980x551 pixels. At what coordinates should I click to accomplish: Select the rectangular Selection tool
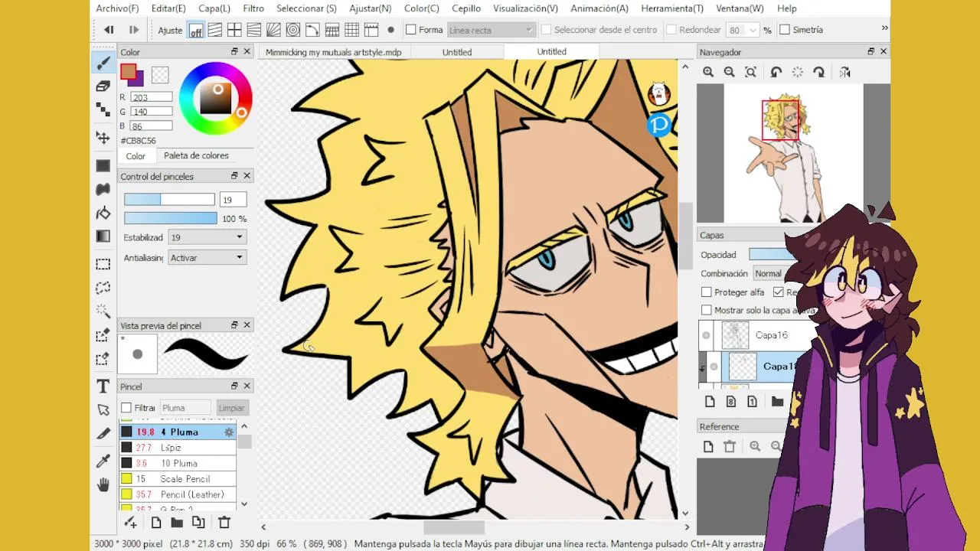pyautogui.click(x=103, y=264)
